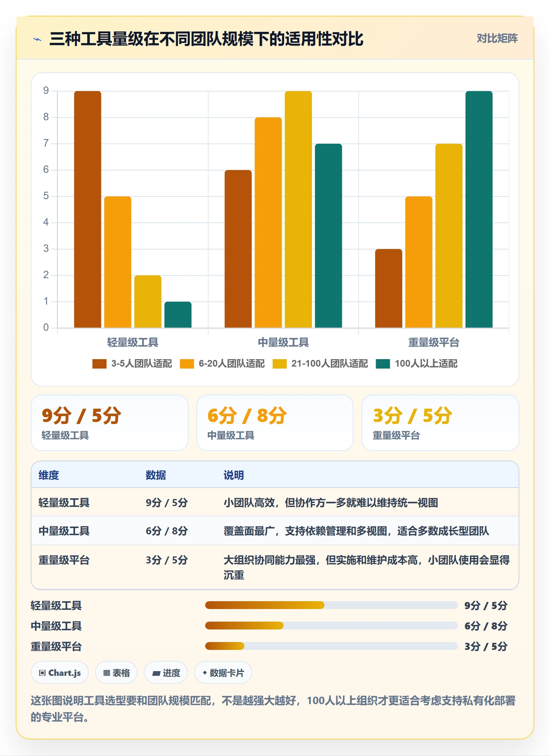The height and width of the screenshot is (756, 550).
Task: Click the orange 6-20人 bar for 重量级平台
Action: [419, 262]
